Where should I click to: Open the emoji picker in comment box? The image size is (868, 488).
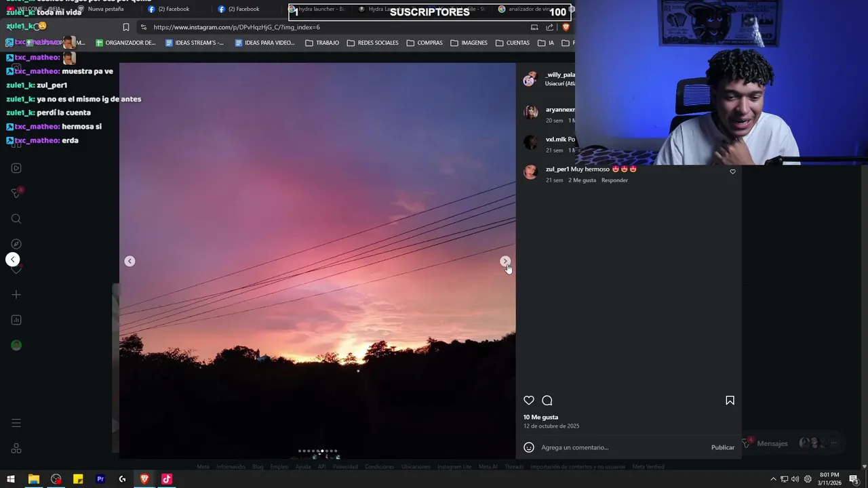(x=529, y=447)
